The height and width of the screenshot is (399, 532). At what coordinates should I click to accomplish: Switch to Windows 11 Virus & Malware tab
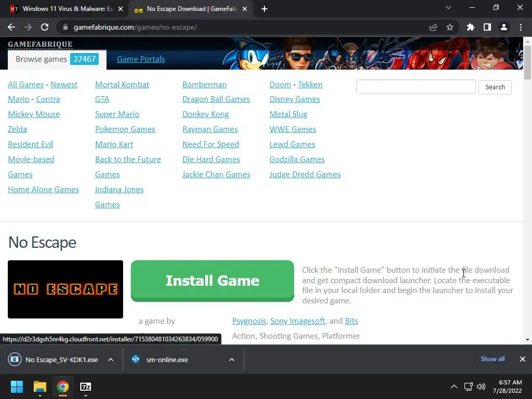[64, 9]
